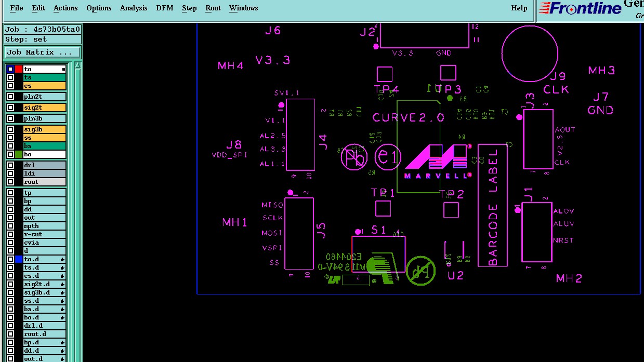The image size is (644, 362).
Task: Select the e1 circle symbol on the board
Action: pyautogui.click(x=388, y=157)
